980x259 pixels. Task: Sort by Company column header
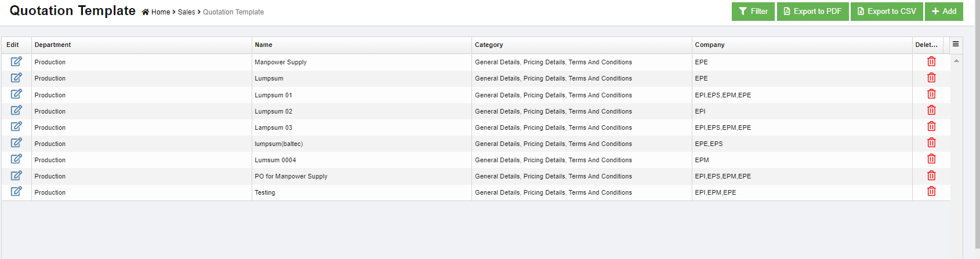[x=710, y=45]
